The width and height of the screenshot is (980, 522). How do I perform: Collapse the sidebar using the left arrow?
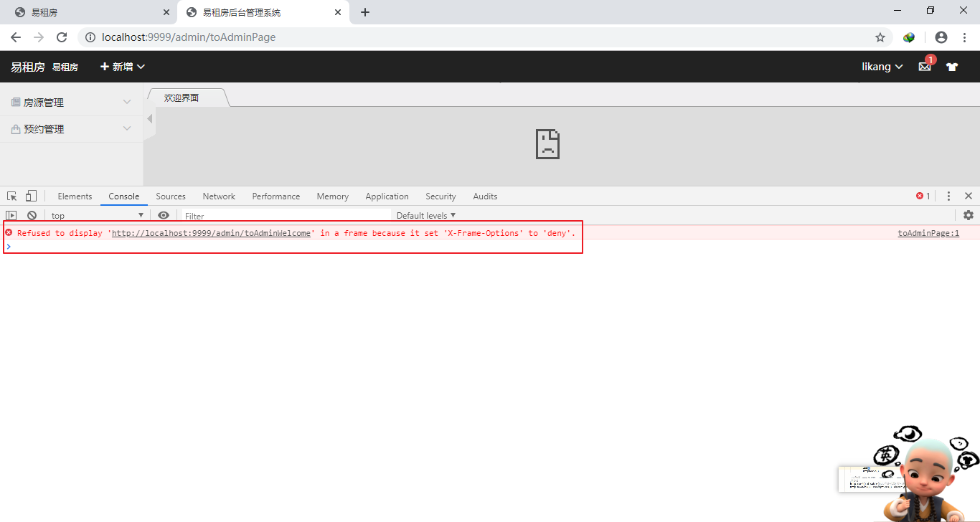click(149, 118)
